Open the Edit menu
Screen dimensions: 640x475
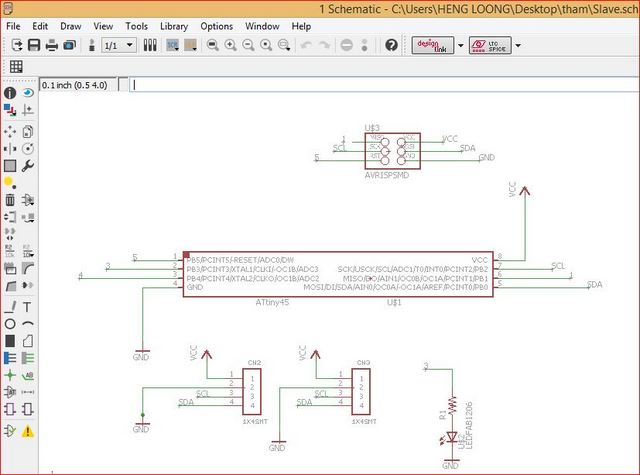tap(40, 26)
